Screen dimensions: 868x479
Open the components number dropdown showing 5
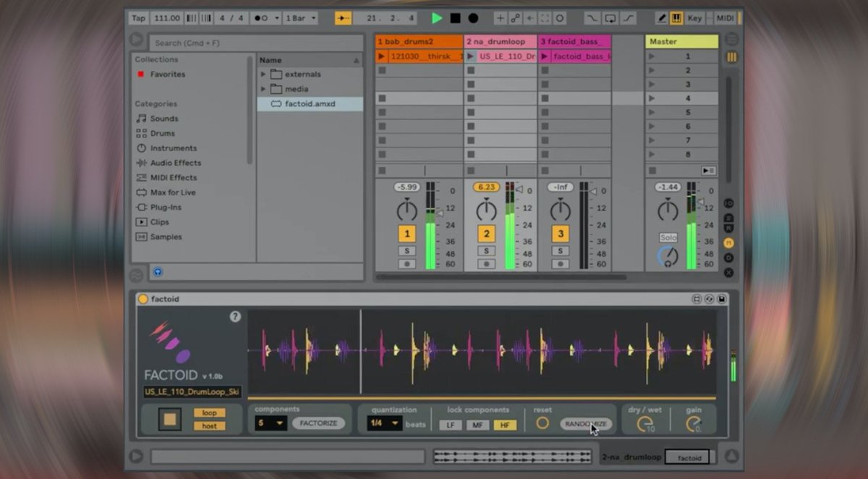271,423
